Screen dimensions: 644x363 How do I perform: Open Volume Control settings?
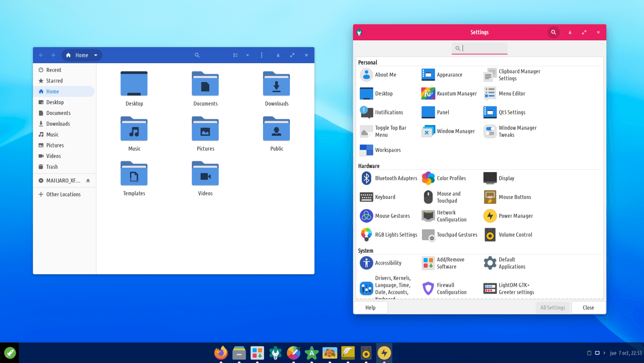pos(508,235)
